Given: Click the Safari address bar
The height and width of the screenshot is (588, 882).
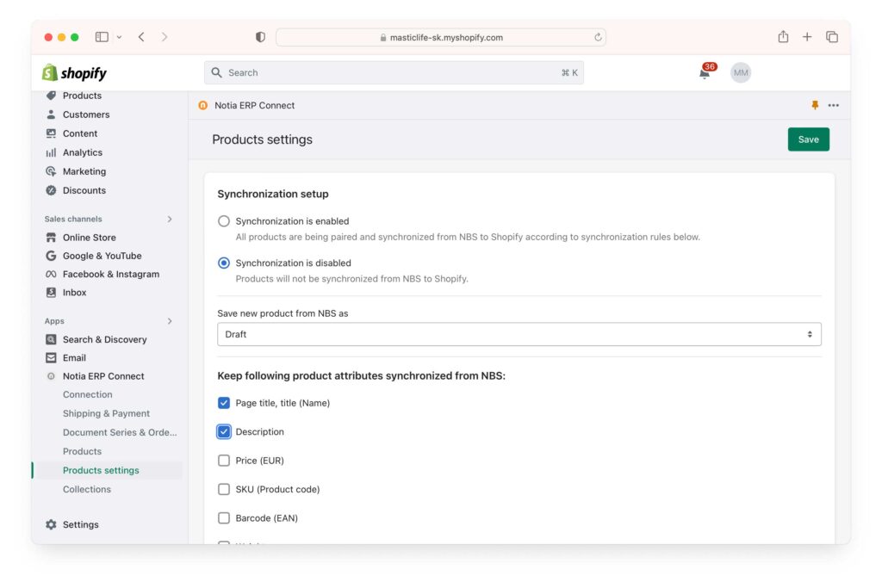Looking at the screenshot, I should point(441,37).
